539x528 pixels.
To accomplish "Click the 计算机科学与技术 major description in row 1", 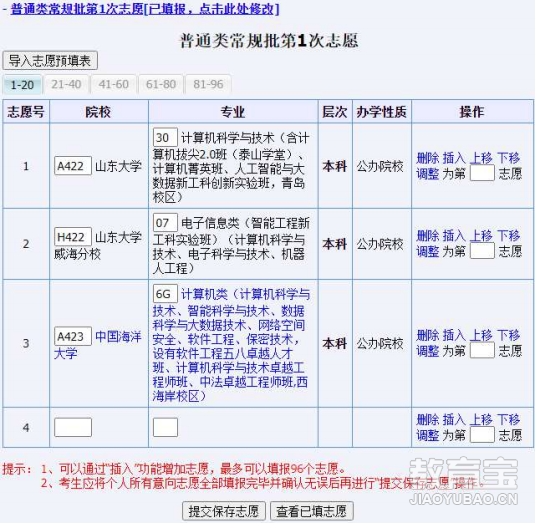I will [x=231, y=167].
